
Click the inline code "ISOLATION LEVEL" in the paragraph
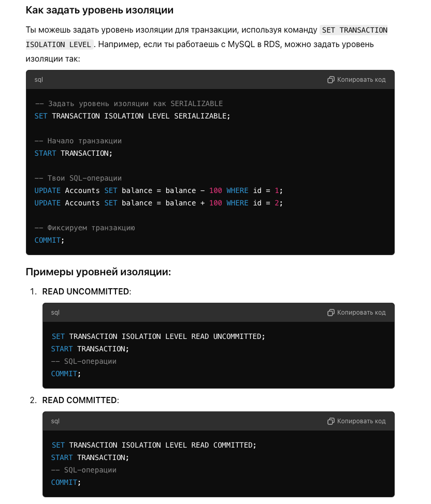click(59, 45)
